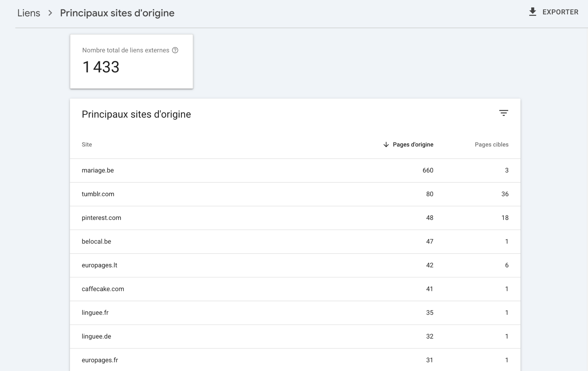Click the 48 origin pages value for pinterest.com
588x371 pixels.
tap(430, 218)
